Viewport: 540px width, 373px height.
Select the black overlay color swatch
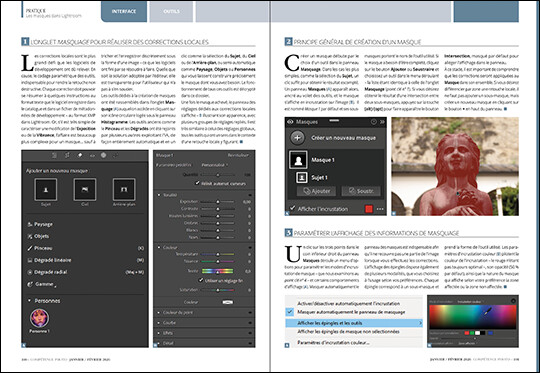[482, 333]
